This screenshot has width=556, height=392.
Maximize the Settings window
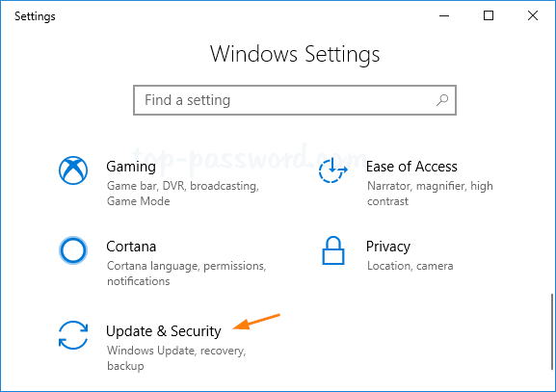tap(489, 15)
